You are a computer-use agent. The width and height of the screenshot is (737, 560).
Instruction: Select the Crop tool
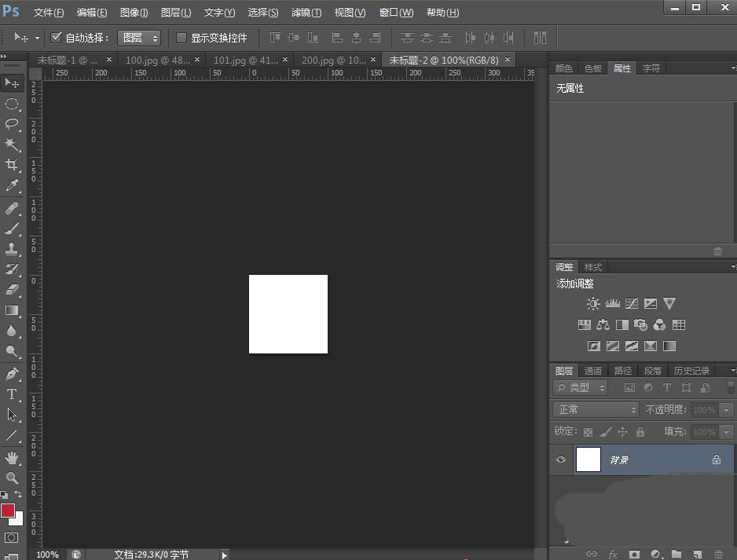[x=12, y=165]
